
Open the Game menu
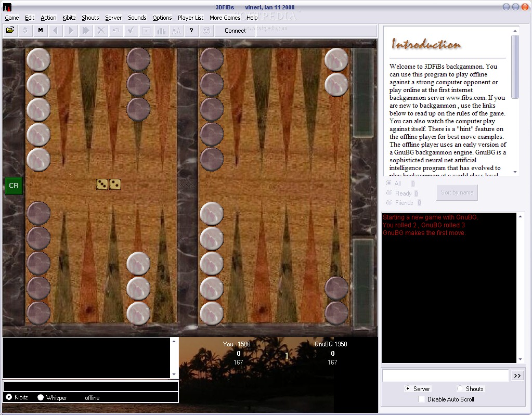12,18
